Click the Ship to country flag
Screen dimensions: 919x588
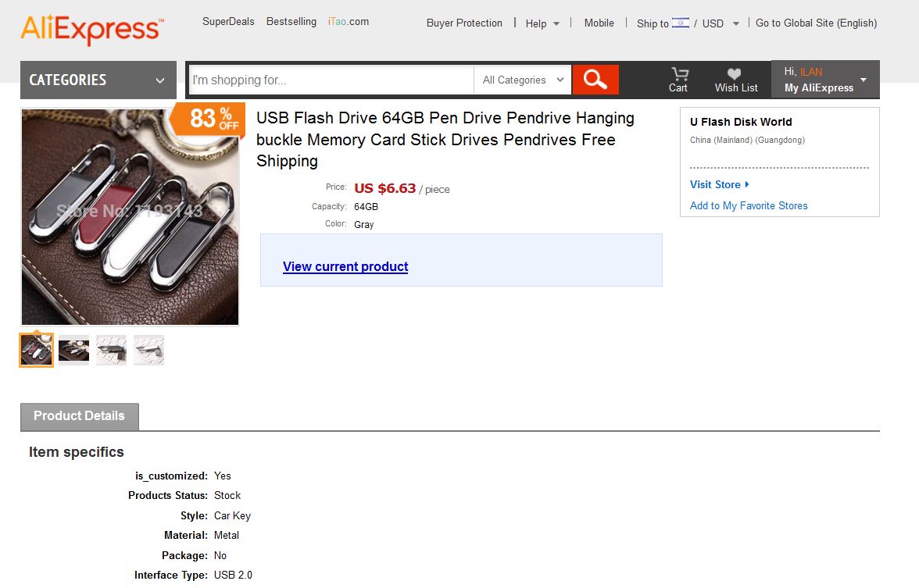680,23
